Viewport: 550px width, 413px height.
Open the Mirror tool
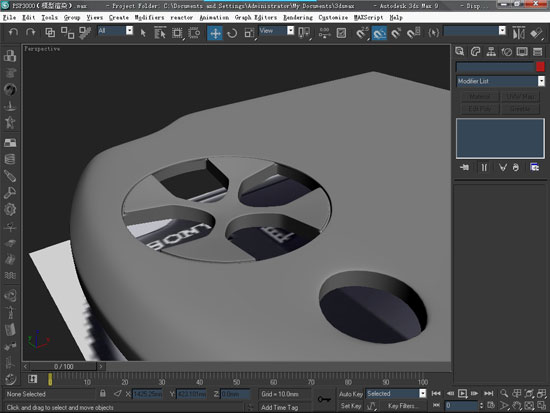(518, 33)
